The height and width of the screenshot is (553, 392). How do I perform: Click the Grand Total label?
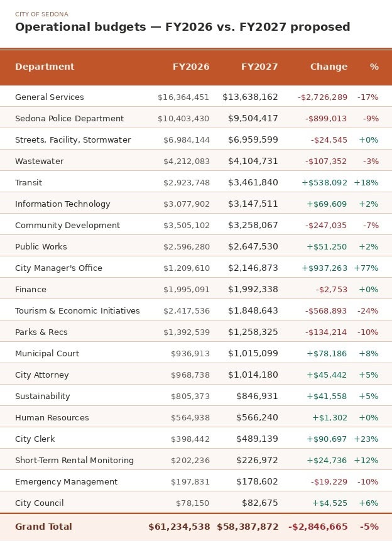pyautogui.click(x=43, y=527)
